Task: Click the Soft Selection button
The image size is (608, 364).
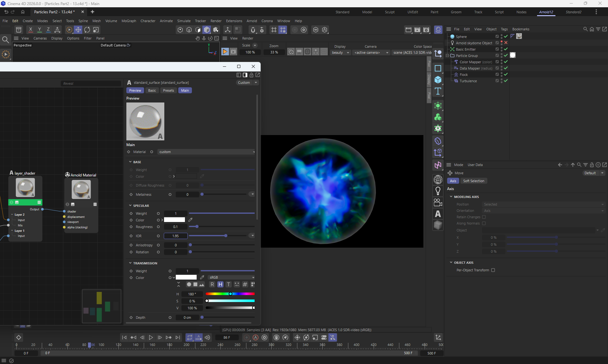Action: (473, 181)
